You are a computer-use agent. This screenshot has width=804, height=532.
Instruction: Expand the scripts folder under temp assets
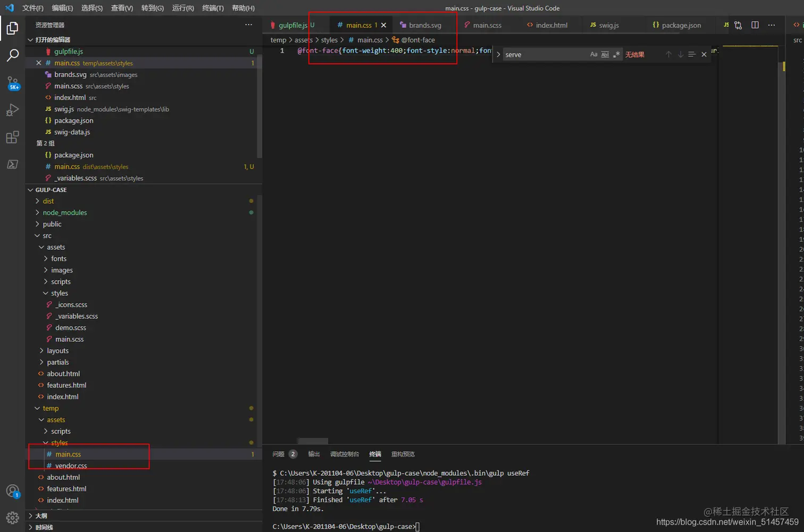click(61, 432)
